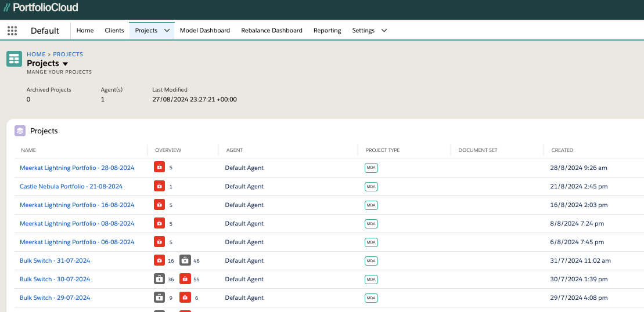Open Meerkat Lightning Portfolio - 06-08-2024
The width and height of the screenshot is (644, 312).
coord(77,242)
